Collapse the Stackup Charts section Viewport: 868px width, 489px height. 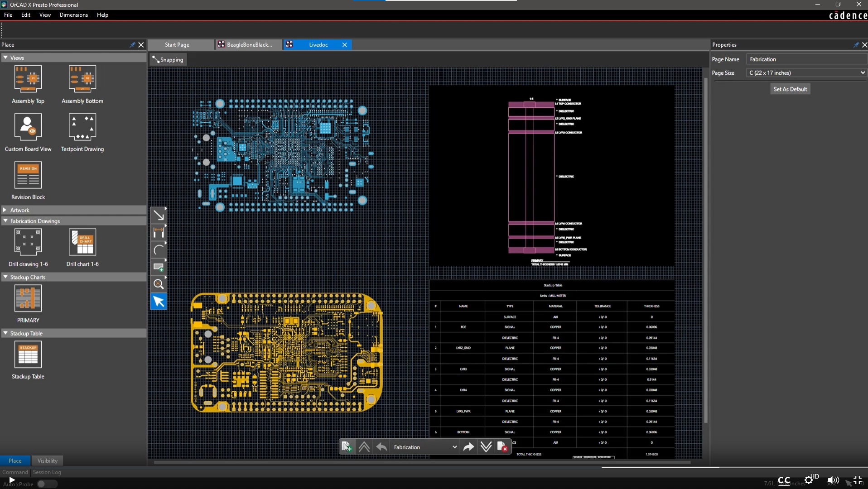tap(5, 277)
